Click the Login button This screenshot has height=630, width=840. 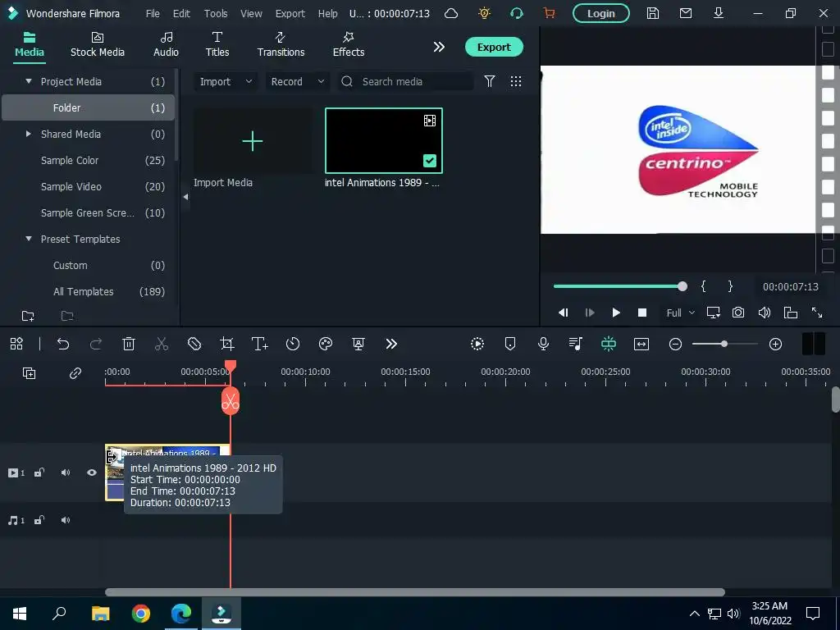pos(601,13)
